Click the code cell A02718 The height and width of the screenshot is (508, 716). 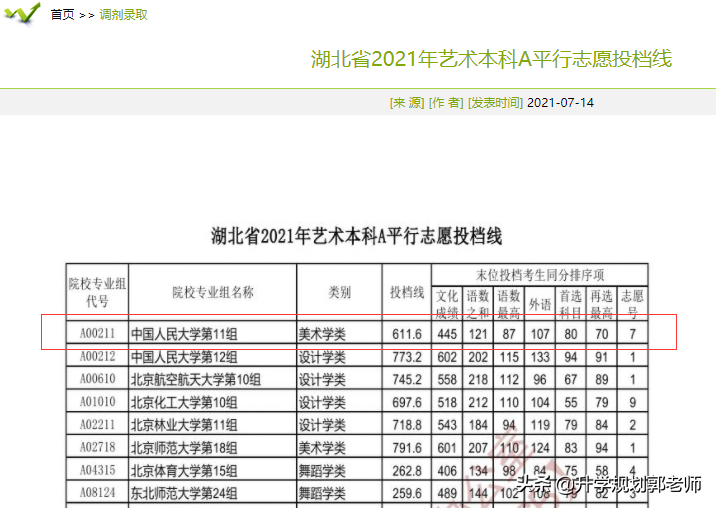(x=97, y=448)
